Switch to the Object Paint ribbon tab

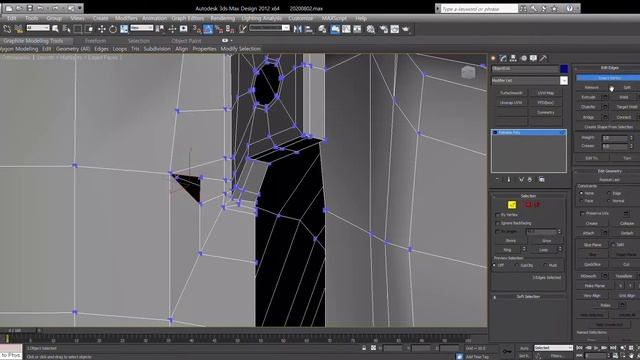point(186,41)
